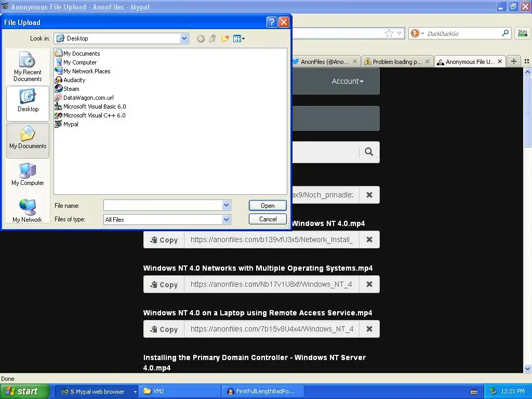Close the File Upload dialog
This screenshot has width=532, height=399.
click(284, 22)
